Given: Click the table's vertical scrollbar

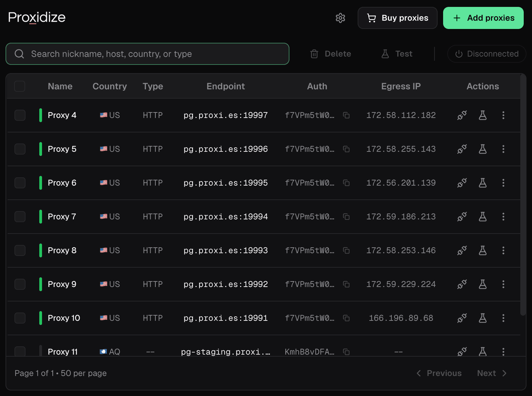Looking at the screenshot, I should [523, 195].
